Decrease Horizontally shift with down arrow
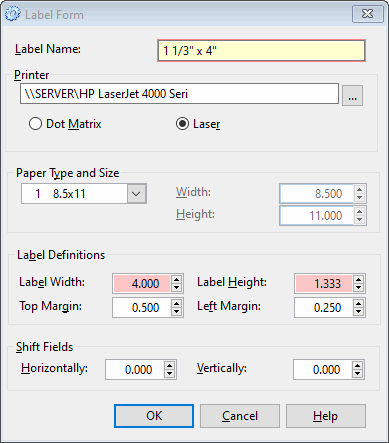The height and width of the screenshot is (443, 389). [169, 373]
